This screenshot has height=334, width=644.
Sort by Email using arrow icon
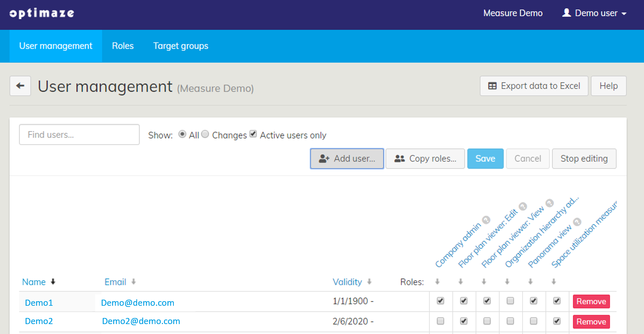(x=133, y=282)
